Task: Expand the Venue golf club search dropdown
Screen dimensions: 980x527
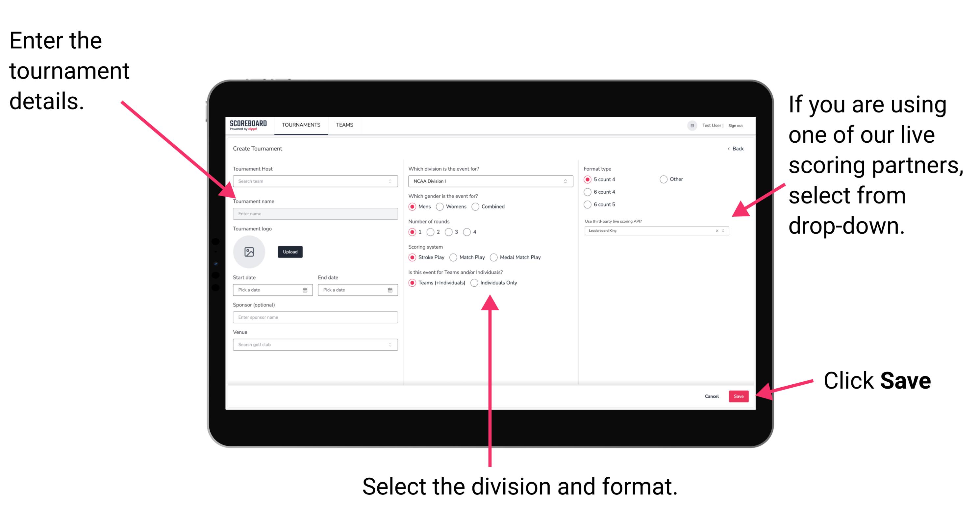Action: [389, 345]
